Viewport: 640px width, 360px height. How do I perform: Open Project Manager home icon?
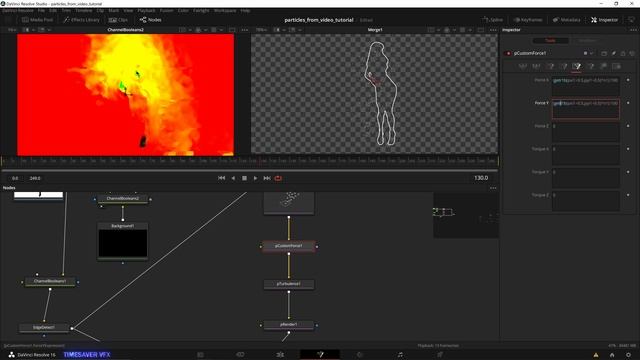612,355
